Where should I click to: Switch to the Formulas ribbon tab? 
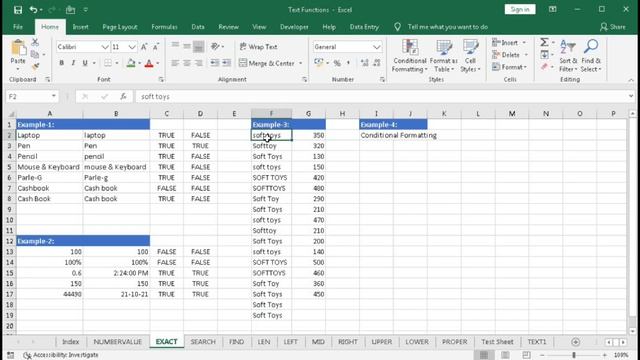[x=164, y=27]
